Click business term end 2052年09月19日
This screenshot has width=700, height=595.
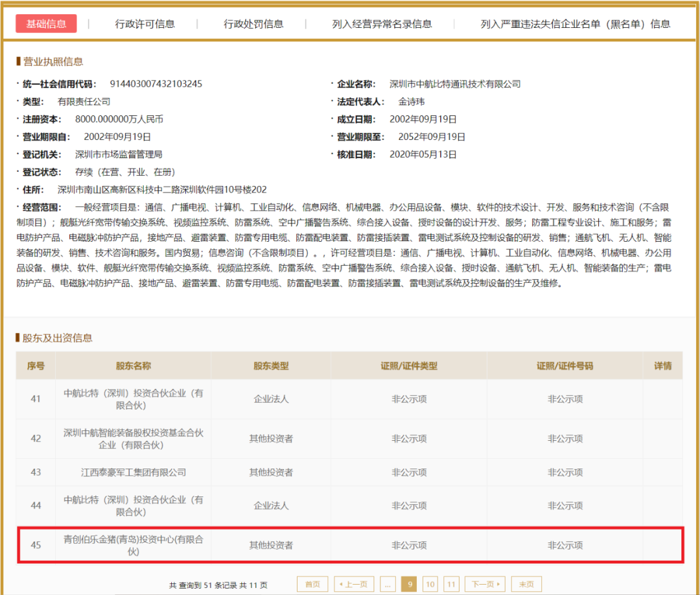(x=432, y=137)
